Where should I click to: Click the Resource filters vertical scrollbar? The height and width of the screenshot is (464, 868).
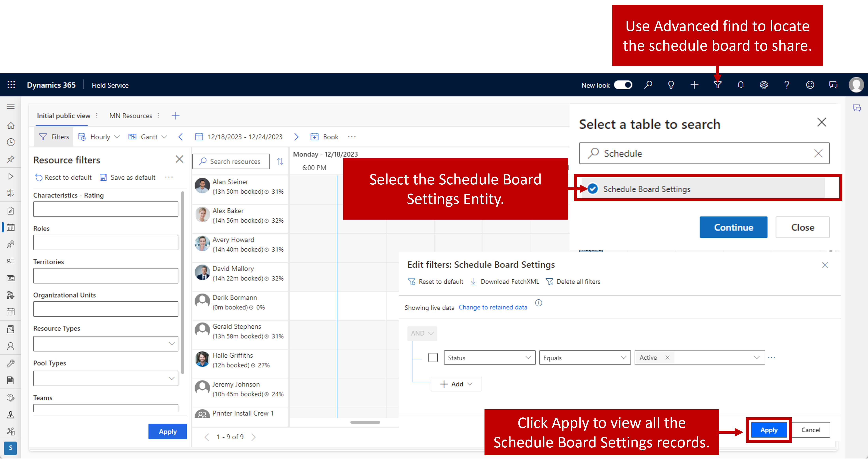click(183, 283)
